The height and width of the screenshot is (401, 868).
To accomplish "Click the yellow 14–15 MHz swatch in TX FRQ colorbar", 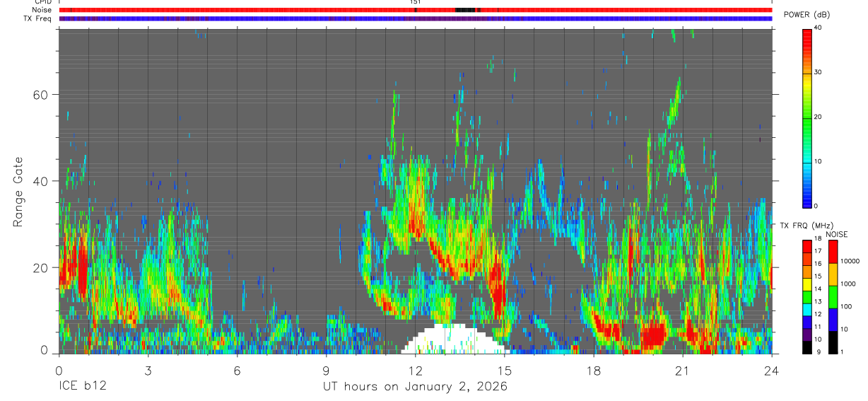I will pos(807,284).
